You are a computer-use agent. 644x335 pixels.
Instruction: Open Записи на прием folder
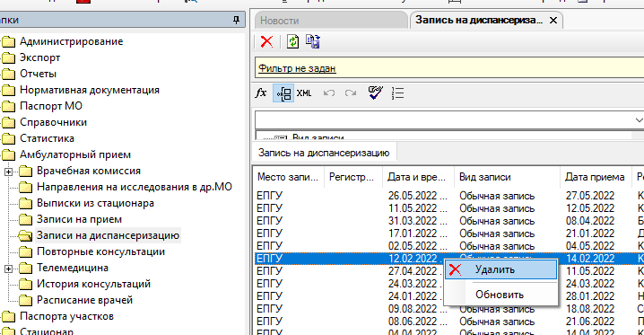point(79,219)
